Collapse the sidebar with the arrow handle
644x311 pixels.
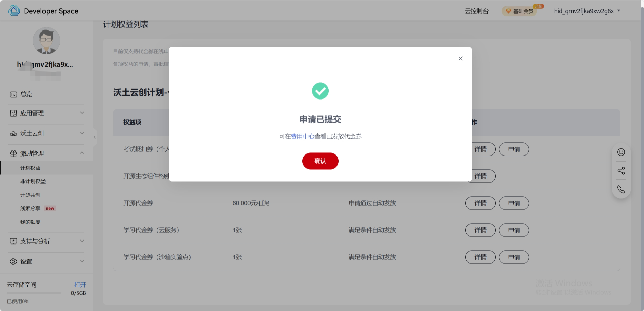pyautogui.click(x=95, y=137)
